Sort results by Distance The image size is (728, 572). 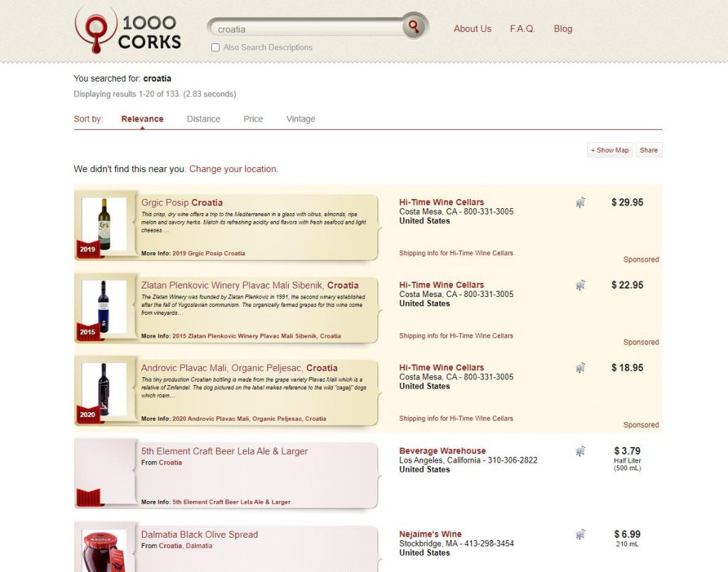point(203,119)
